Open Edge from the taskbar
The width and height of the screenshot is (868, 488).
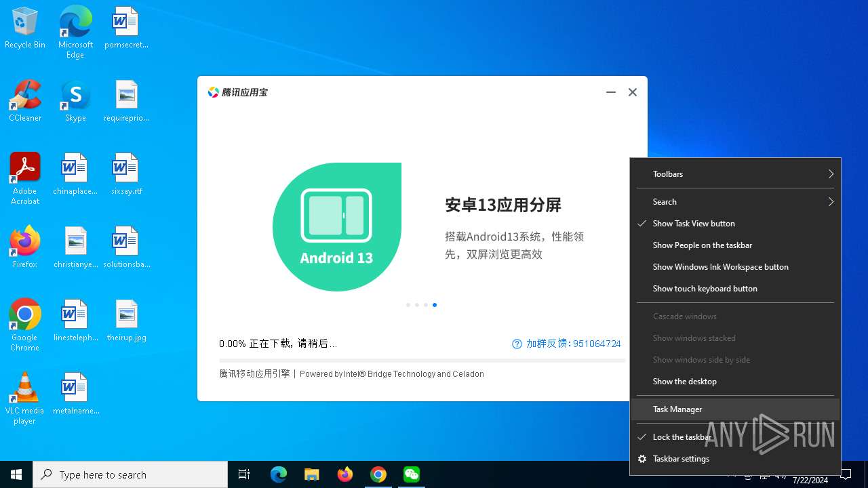coord(279,474)
